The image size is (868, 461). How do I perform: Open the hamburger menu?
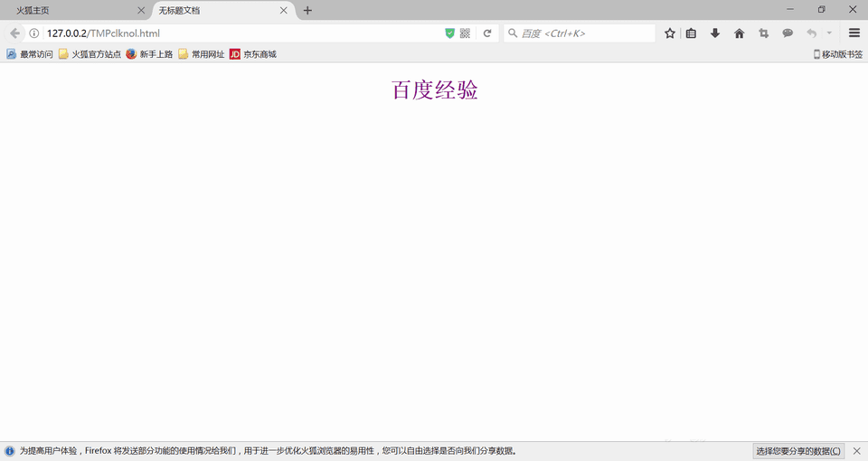point(854,33)
